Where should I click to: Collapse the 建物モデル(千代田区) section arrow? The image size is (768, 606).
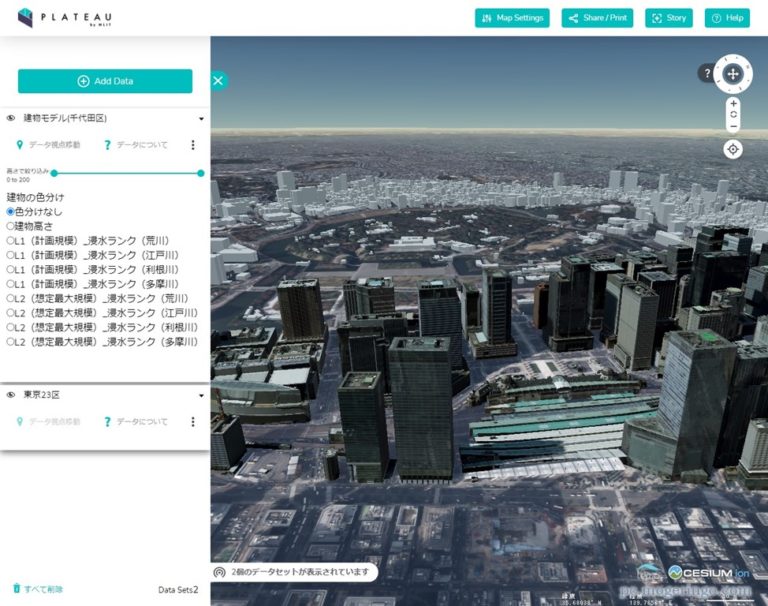pos(201,118)
